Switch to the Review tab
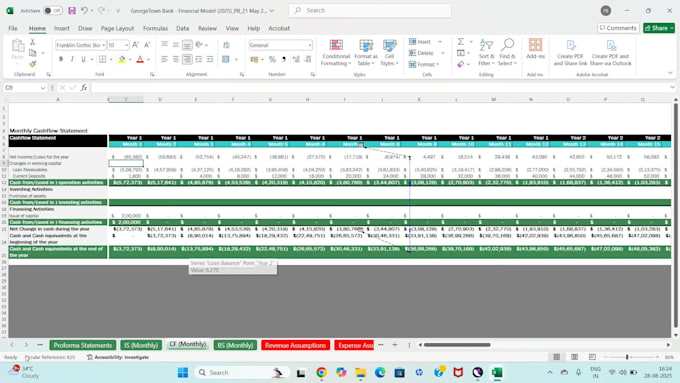 point(207,28)
